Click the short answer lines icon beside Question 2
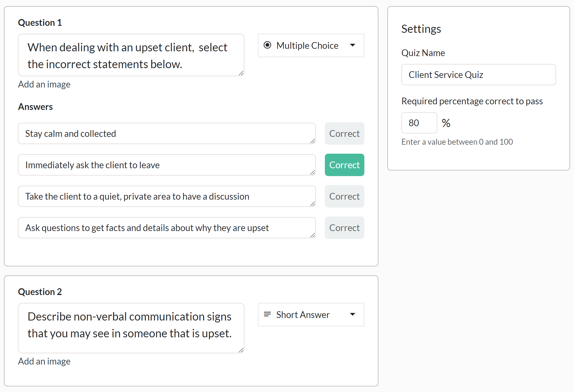The image size is (574, 392). point(267,315)
